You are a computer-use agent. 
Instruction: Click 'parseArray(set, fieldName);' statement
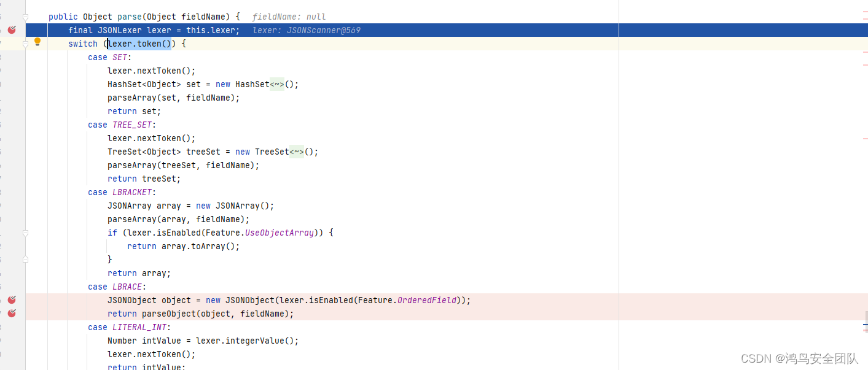pos(174,98)
